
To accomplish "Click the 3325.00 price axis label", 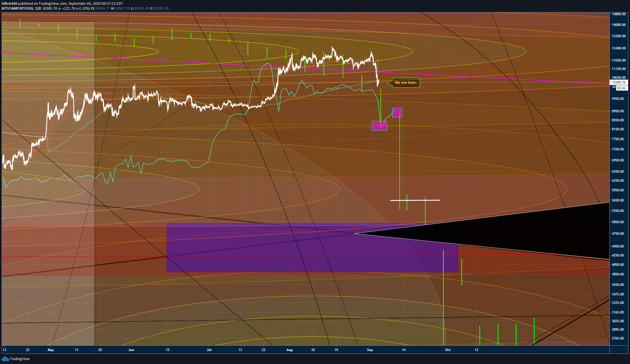I will pyautogui.click(x=618, y=303).
